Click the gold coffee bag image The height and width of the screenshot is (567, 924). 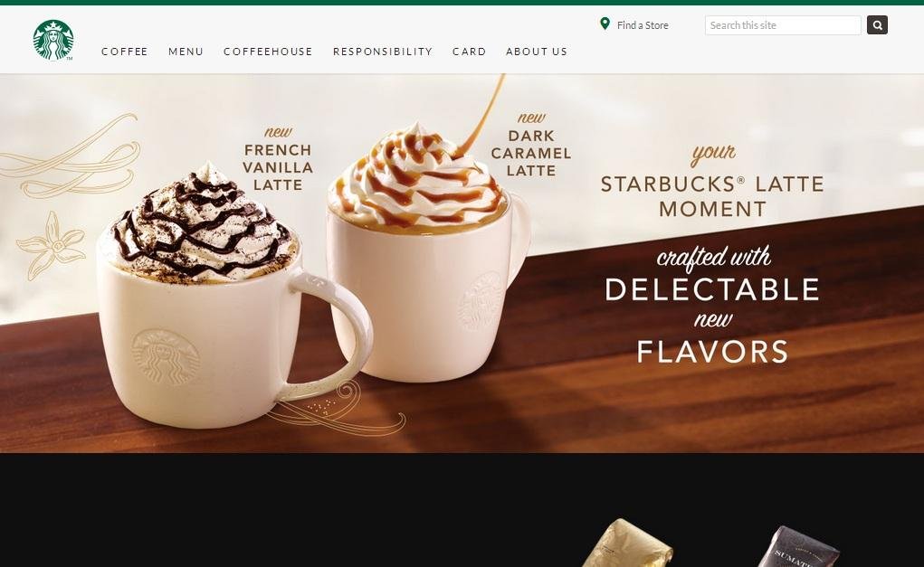coord(629,543)
